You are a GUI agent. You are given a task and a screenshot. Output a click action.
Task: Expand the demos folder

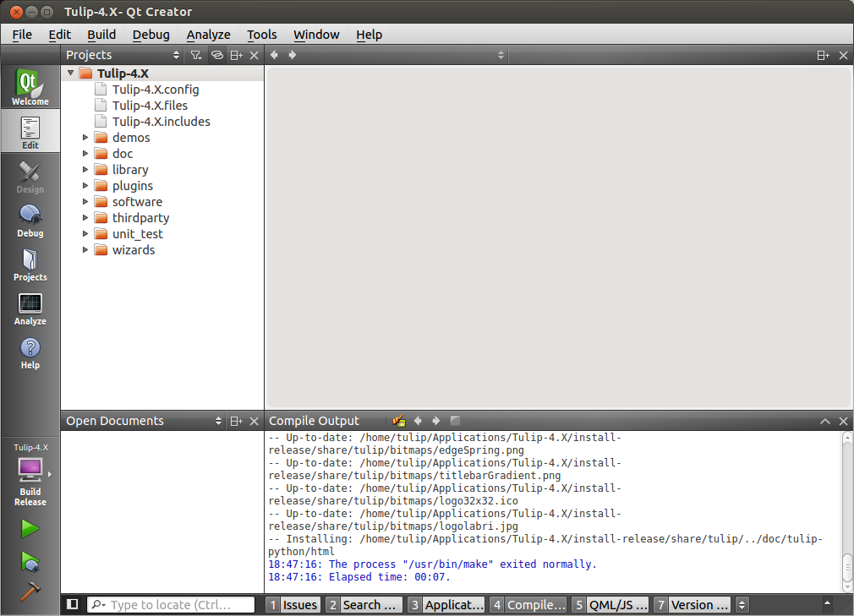(85, 138)
